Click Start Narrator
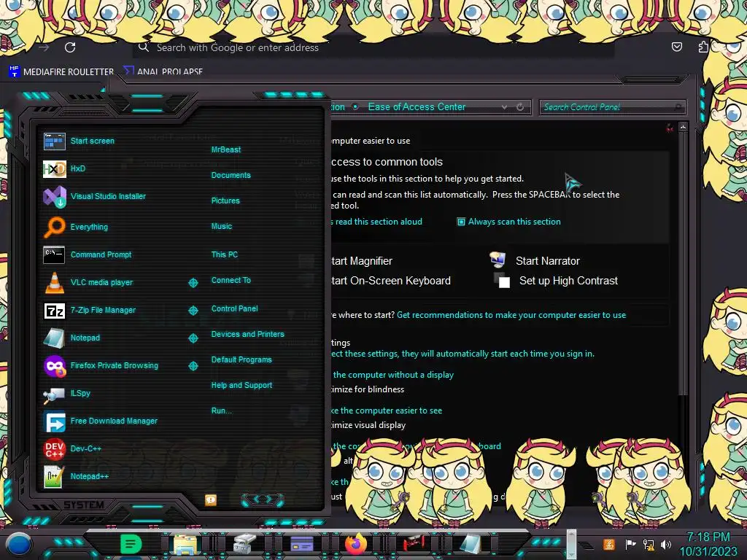747x560 pixels. 535,260
